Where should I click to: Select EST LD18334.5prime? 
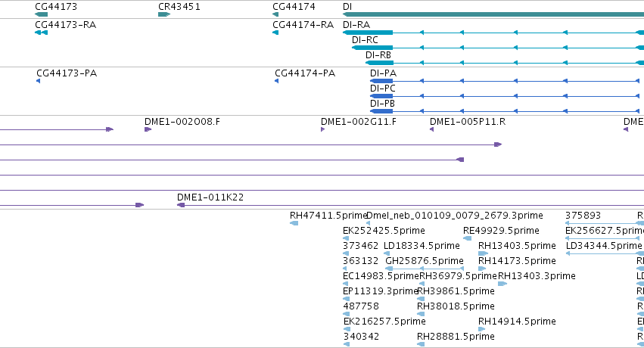422,246
